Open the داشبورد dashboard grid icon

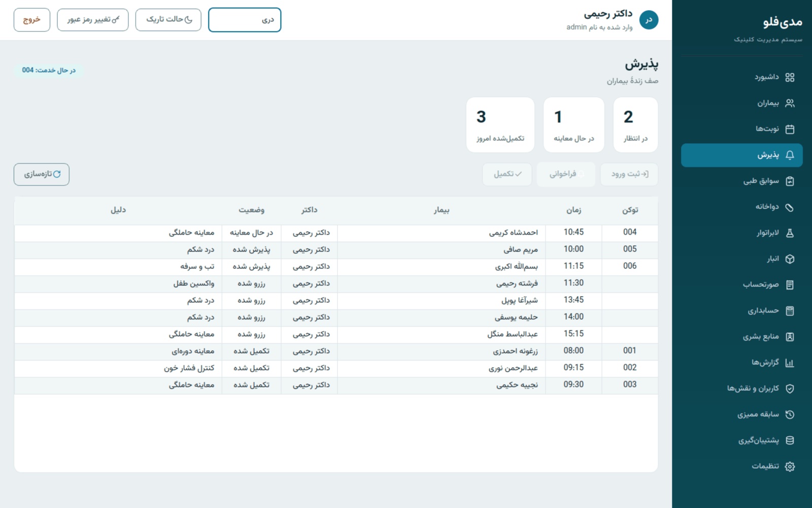tap(790, 77)
